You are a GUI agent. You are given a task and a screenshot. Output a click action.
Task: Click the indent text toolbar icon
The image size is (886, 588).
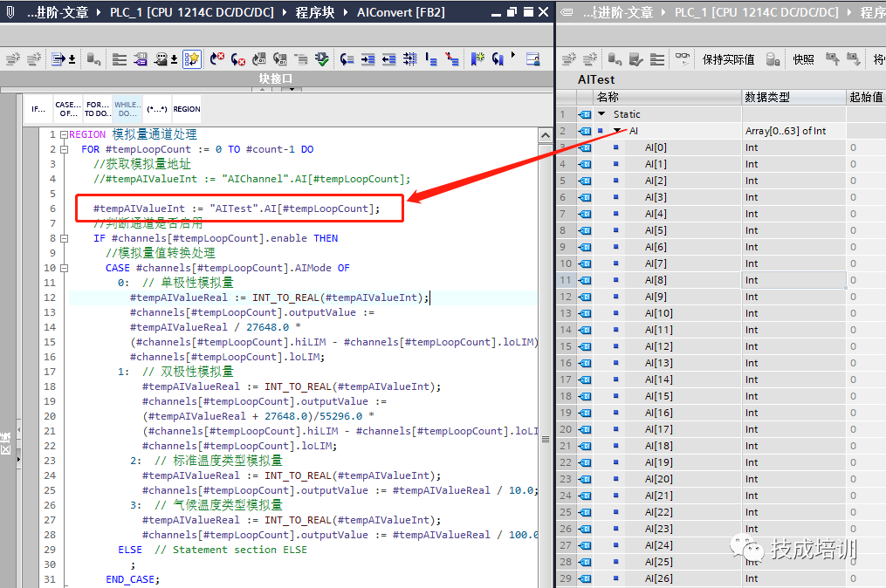[x=367, y=58]
